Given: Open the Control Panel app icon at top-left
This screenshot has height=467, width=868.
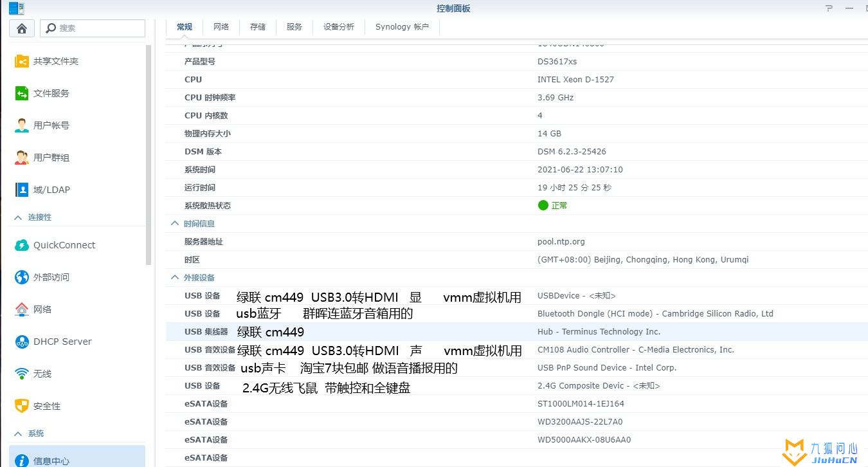Looking at the screenshot, I should point(17,8).
